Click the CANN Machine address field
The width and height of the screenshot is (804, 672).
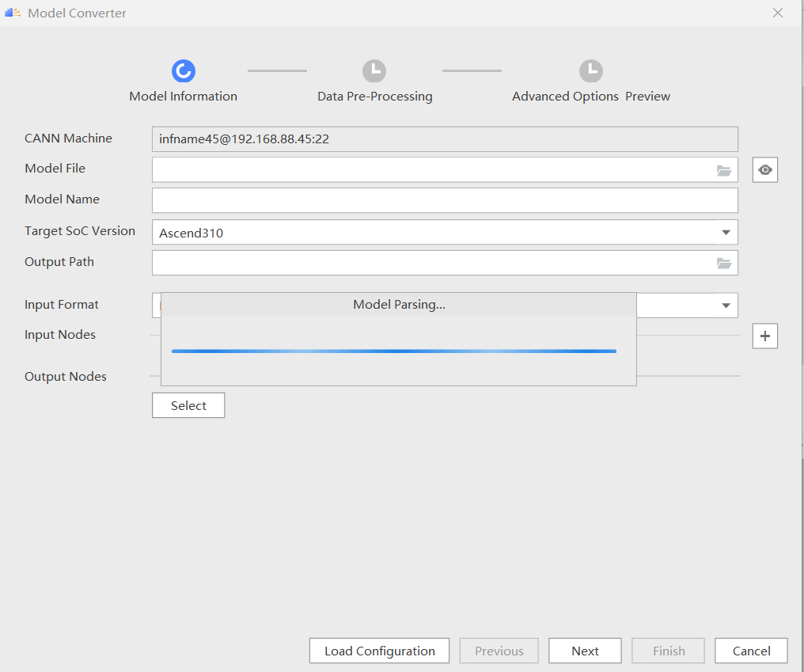point(444,139)
